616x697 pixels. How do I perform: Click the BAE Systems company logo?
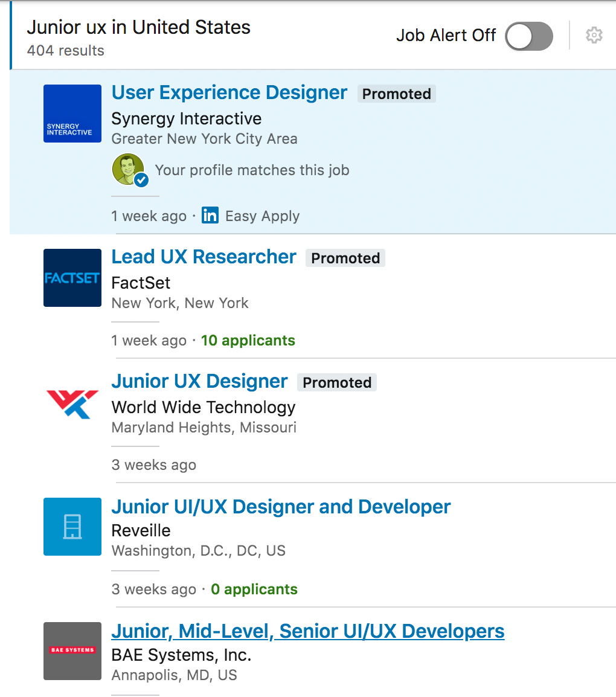[72, 651]
